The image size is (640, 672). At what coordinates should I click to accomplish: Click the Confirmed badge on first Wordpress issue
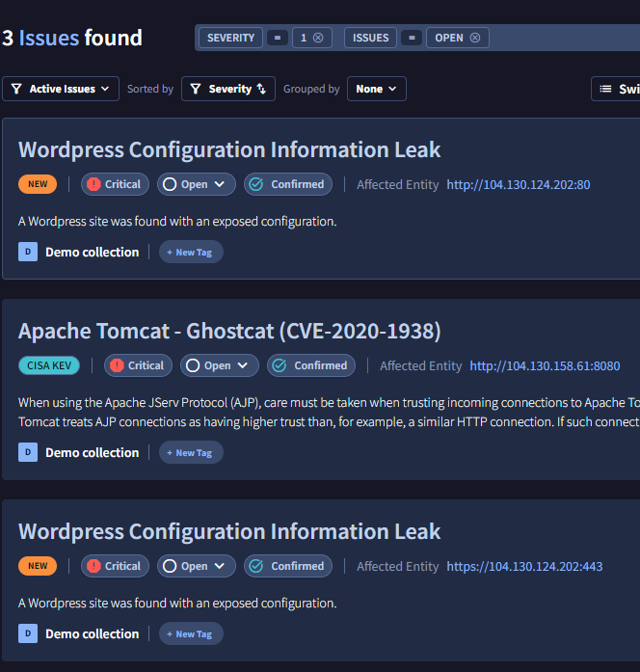(x=288, y=184)
